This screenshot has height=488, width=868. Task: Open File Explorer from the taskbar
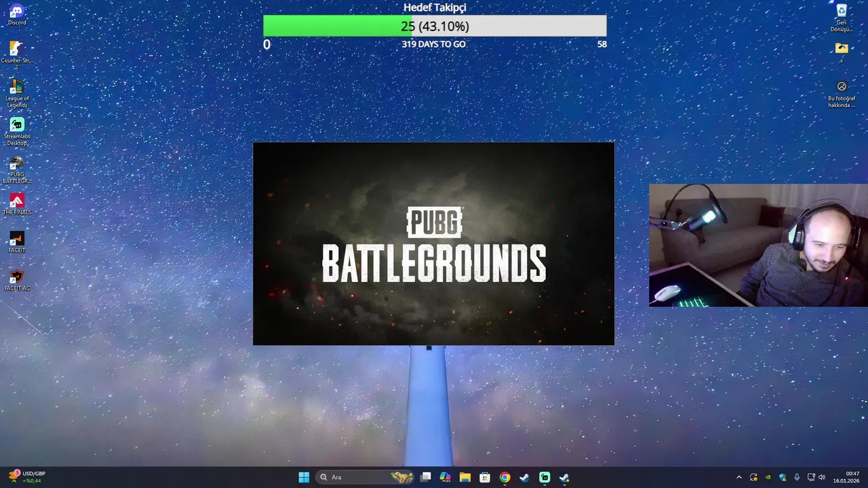tap(465, 477)
